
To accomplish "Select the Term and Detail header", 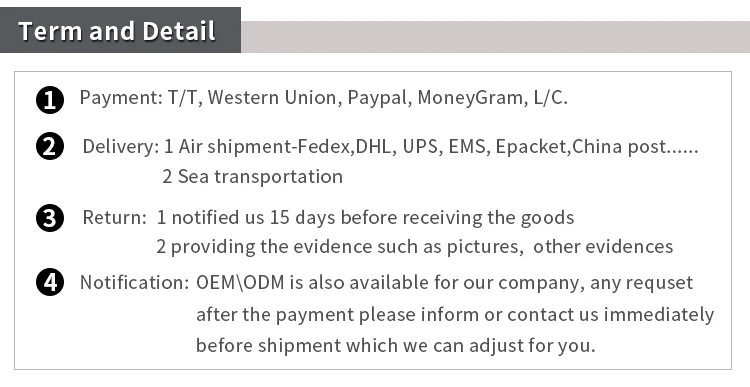I will 117,31.
